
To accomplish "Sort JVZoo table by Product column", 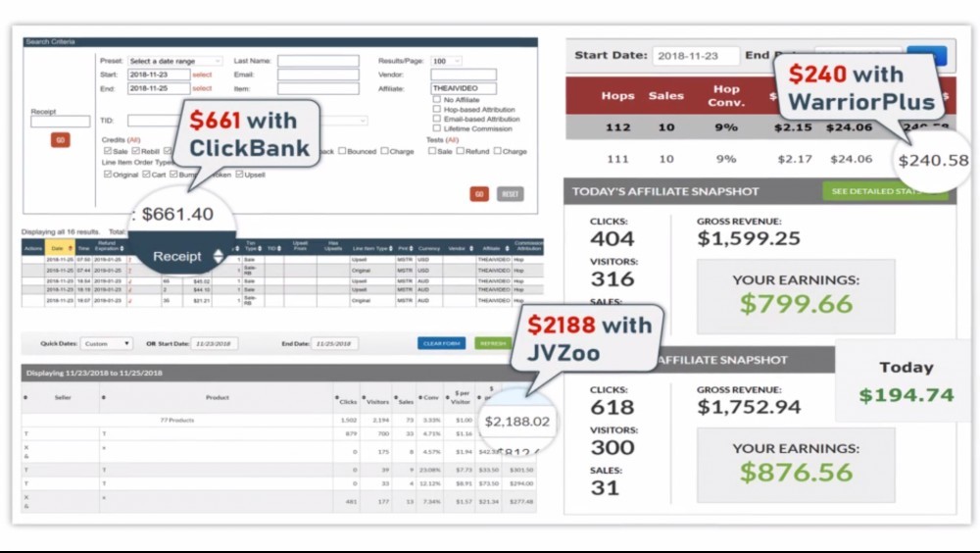I will 217,397.
